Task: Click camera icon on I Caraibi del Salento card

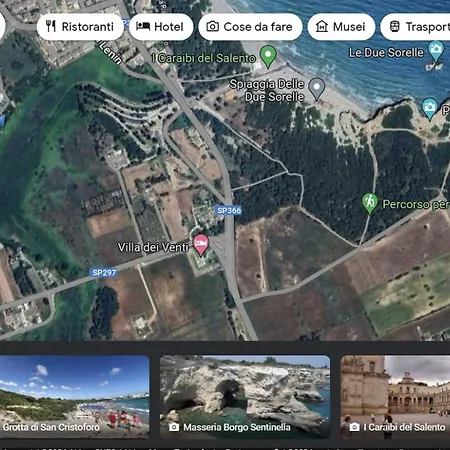Action: (355, 427)
